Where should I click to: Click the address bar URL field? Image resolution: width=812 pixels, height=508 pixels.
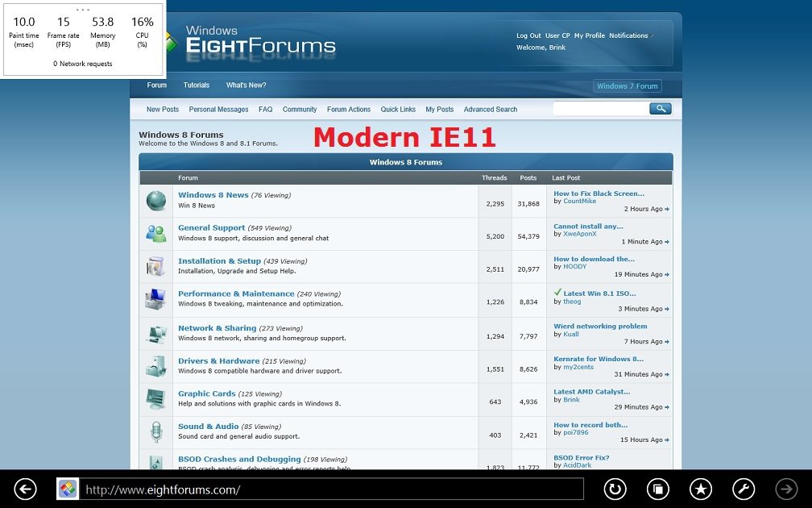click(332, 489)
